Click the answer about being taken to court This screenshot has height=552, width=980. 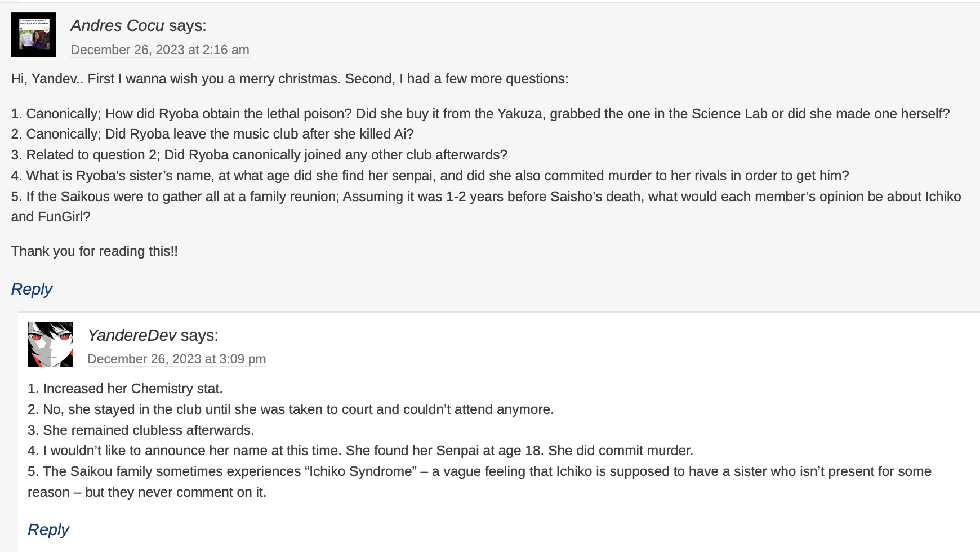click(x=291, y=409)
